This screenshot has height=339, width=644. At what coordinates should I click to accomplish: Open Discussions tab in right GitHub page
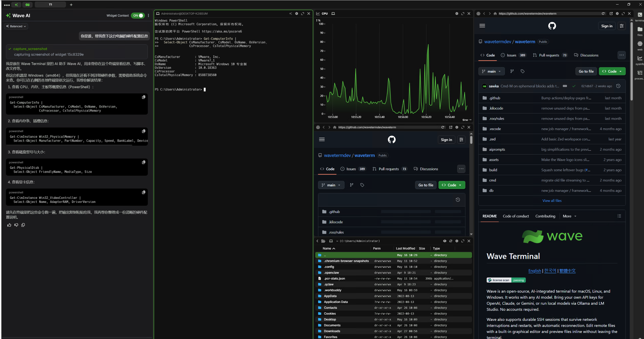tap(586, 55)
